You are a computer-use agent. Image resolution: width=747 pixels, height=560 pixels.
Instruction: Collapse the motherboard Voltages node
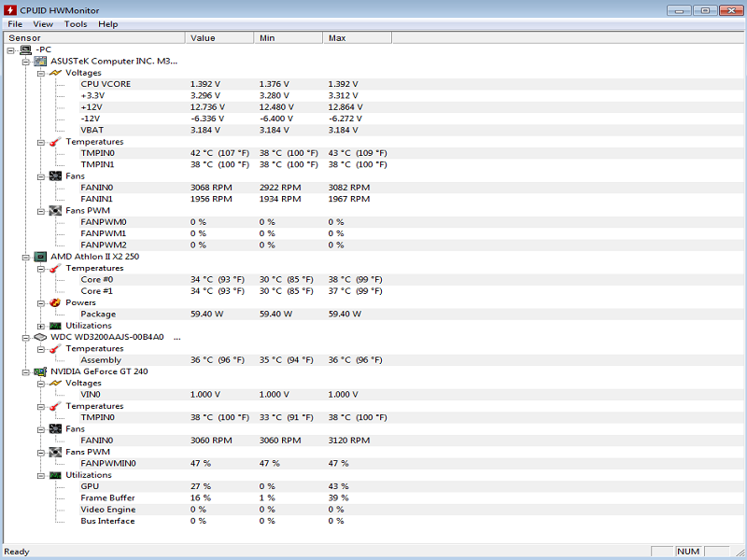point(41,73)
